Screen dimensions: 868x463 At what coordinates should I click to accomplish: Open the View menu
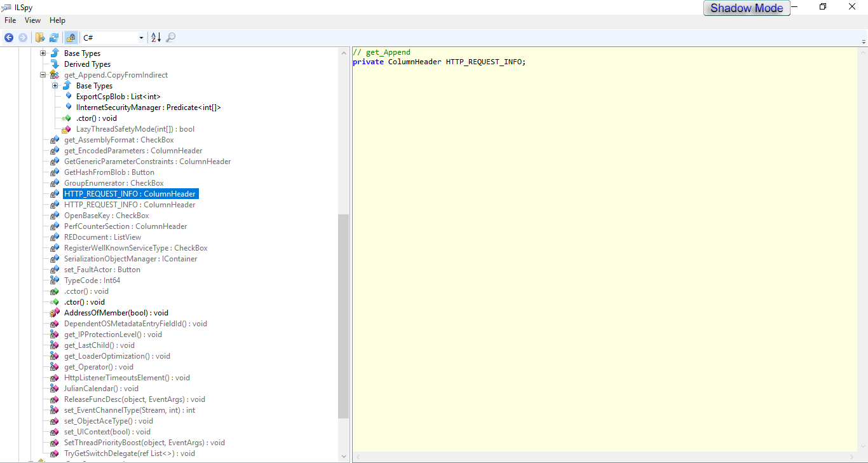33,20
